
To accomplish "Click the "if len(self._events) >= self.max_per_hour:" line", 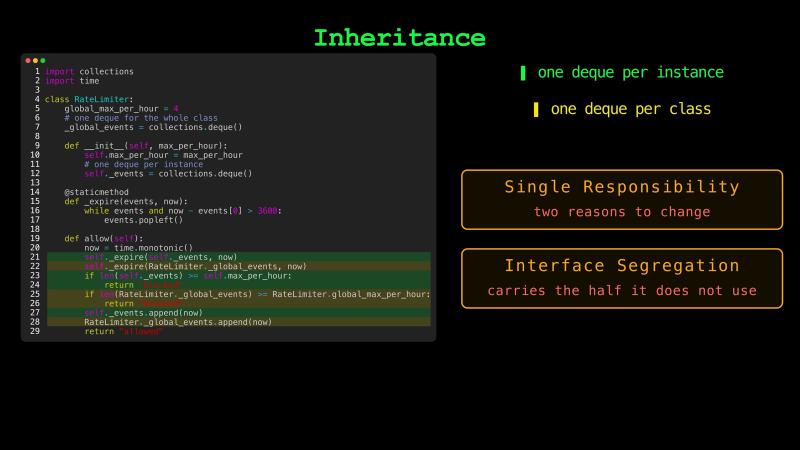I will (239, 276).
